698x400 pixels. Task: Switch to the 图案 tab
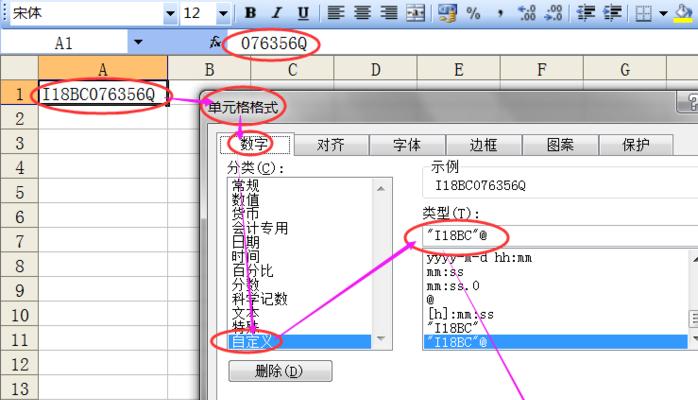click(x=560, y=145)
